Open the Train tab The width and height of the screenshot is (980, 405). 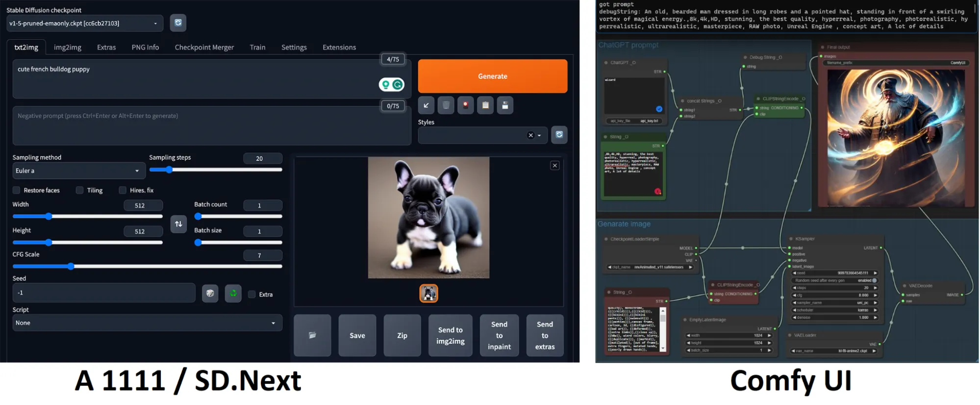point(257,47)
